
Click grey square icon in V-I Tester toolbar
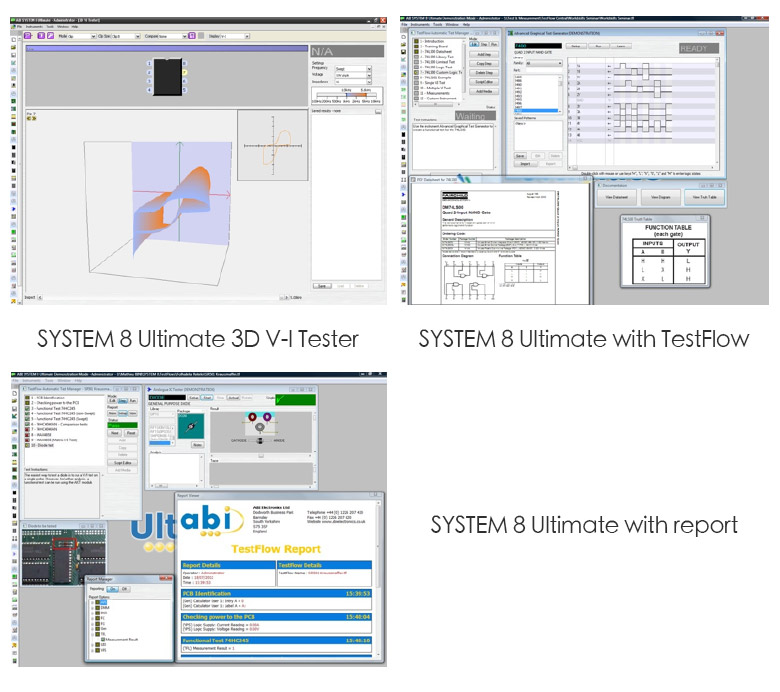201,36
